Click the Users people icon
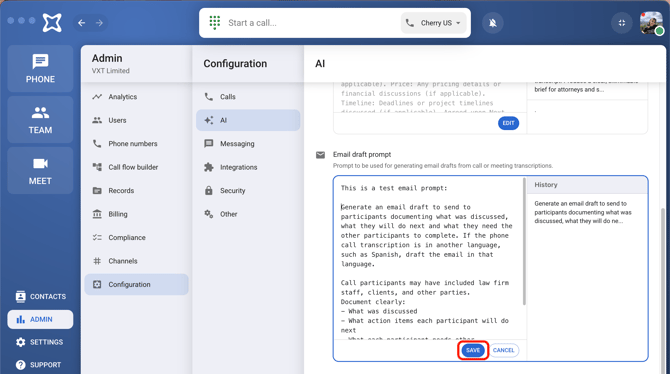 tap(97, 120)
